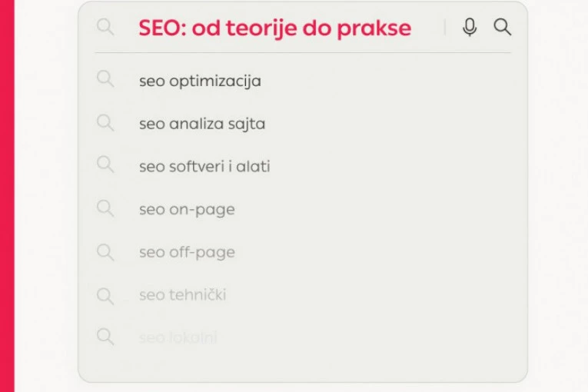Choose the "seo on-page" suggestion

(x=187, y=210)
